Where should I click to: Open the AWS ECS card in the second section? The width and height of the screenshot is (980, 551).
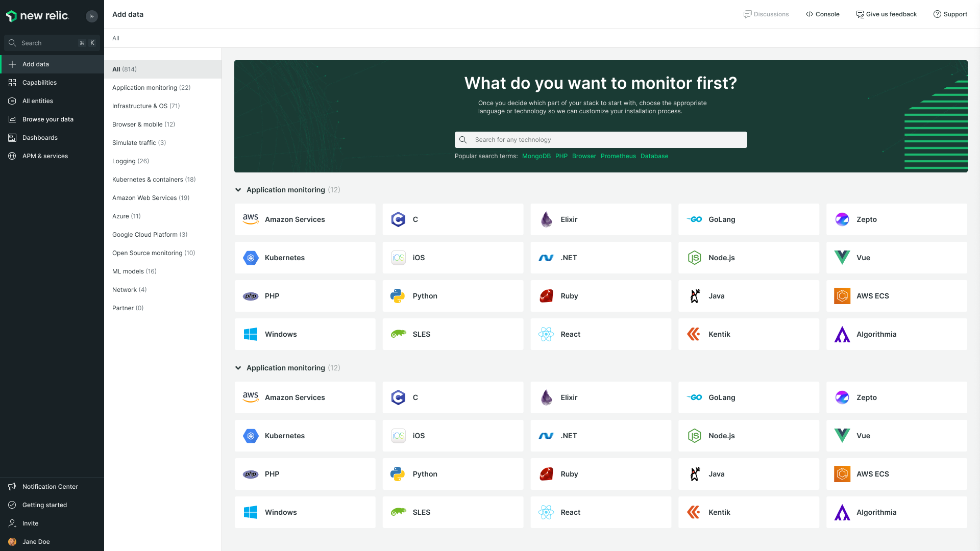click(897, 474)
